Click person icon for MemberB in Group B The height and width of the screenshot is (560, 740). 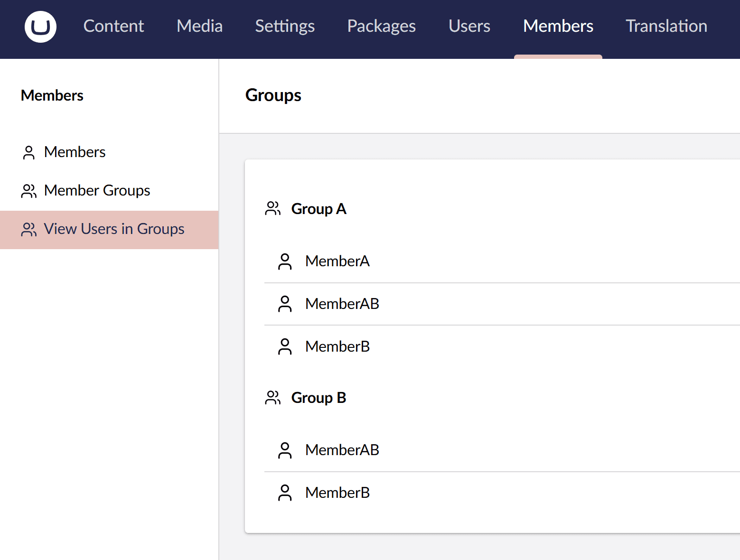[285, 493]
